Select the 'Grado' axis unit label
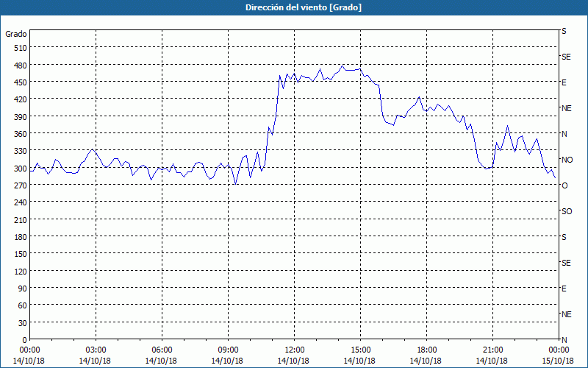The image size is (588, 368). [x=16, y=34]
